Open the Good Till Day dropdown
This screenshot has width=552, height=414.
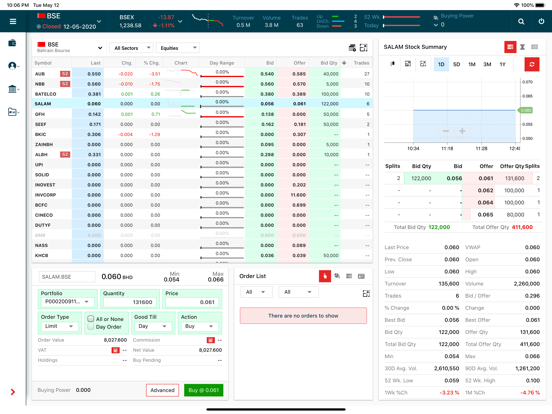click(x=152, y=326)
